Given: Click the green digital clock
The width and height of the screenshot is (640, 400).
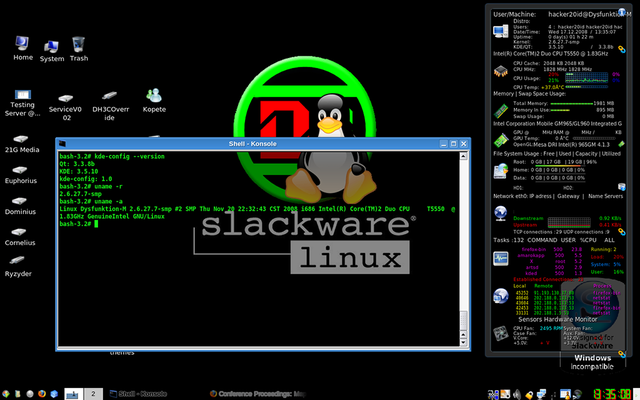Looking at the screenshot, I should click(x=612, y=394).
